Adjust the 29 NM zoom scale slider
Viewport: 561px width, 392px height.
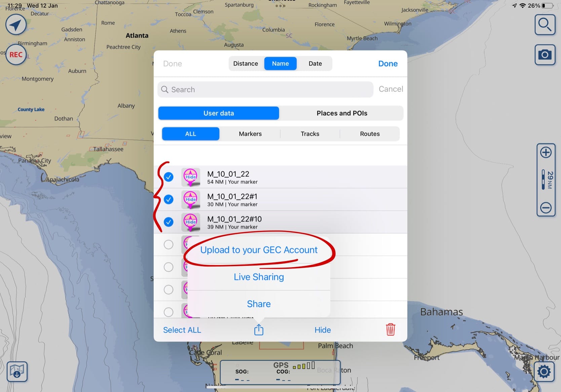point(543,180)
